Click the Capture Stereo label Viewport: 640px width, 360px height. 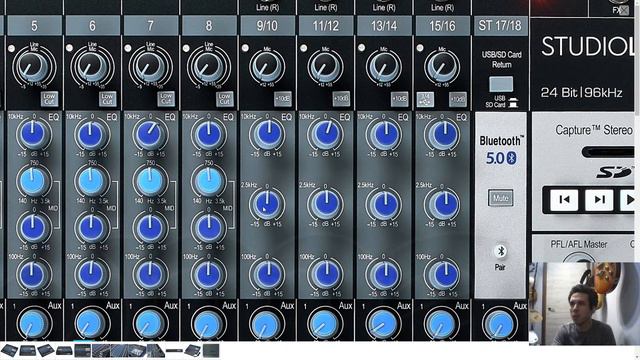tap(594, 130)
